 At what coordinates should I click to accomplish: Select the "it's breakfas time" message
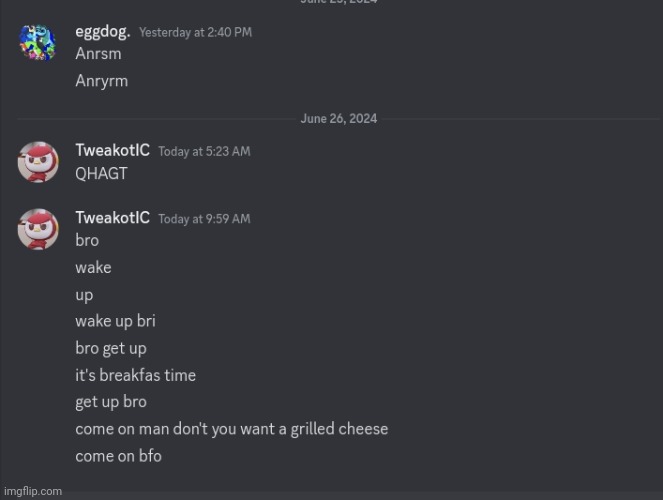coord(135,375)
